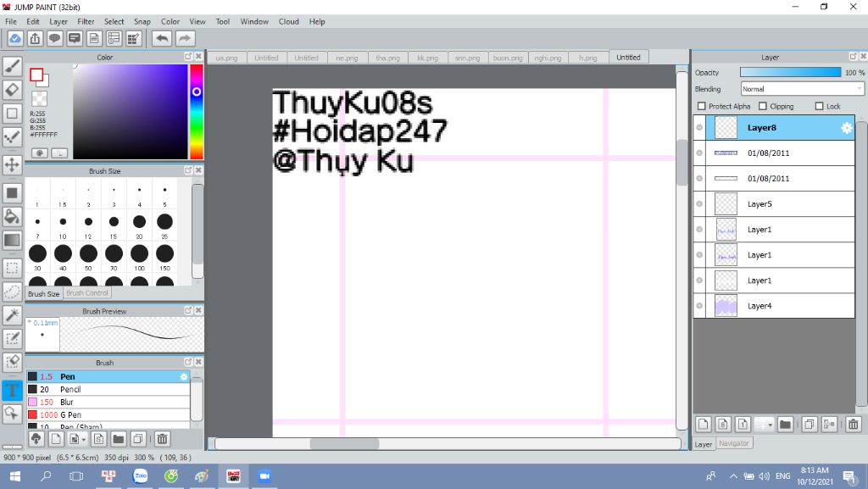868x489 pixels.
Task: Undock the Brush Size panel
Action: click(188, 170)
